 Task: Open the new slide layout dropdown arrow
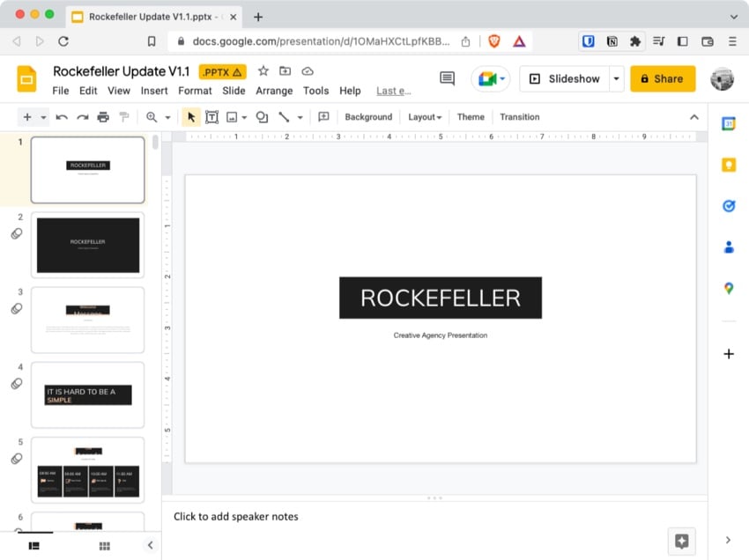(x=43, y=117)
